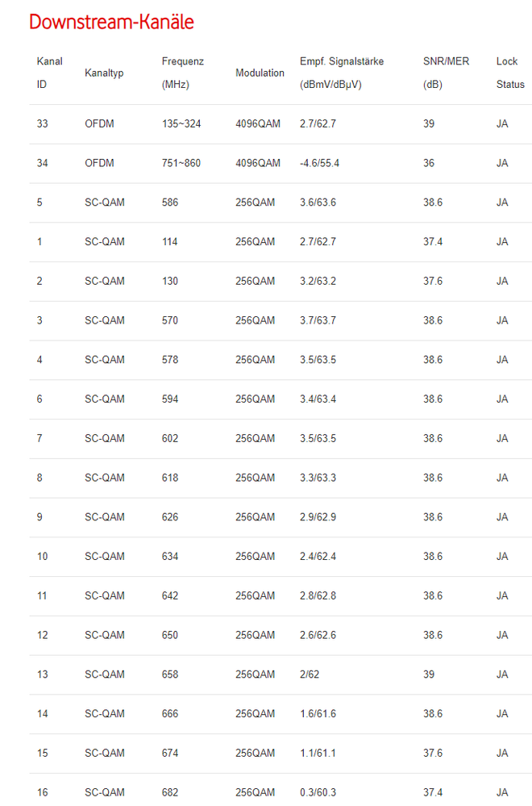This screenshot has height=806, width=532.
Task: Click signal value 2/62 of channel 13
Action: (310, 674)
